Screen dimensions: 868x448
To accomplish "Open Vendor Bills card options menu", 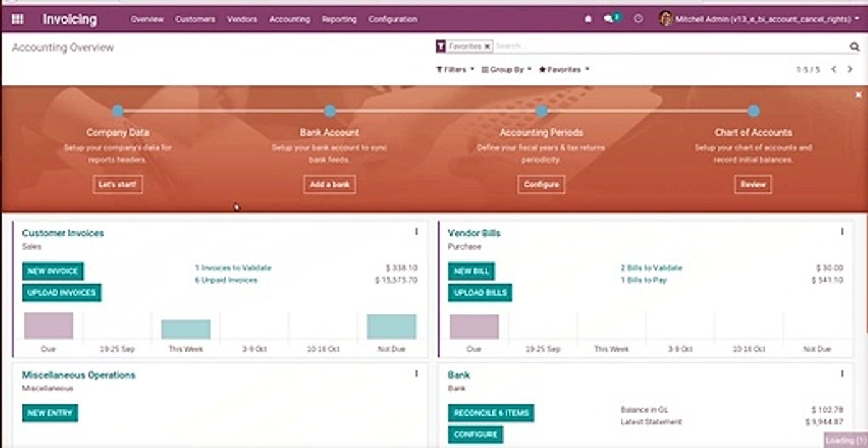I will [842, 231].
